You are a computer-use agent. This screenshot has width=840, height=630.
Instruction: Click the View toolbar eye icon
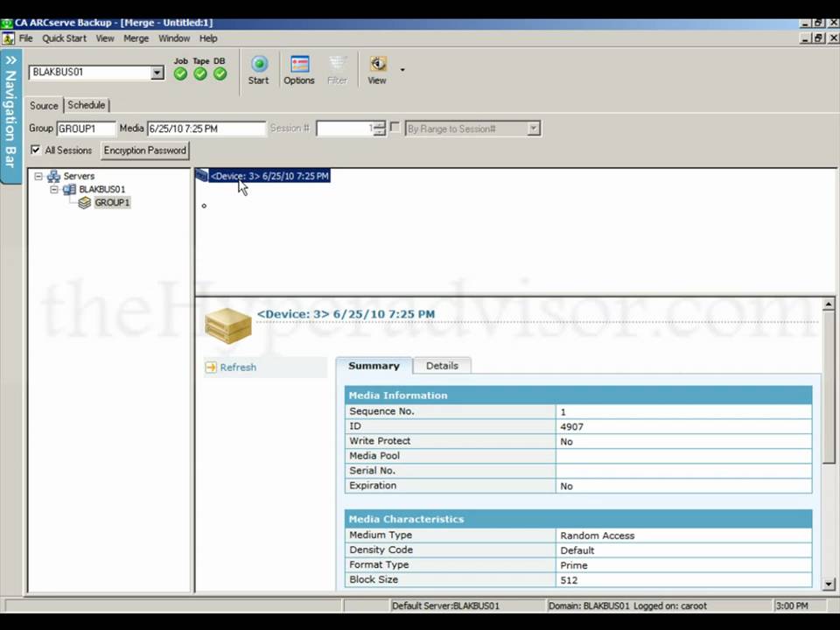[x=378, y=64]
